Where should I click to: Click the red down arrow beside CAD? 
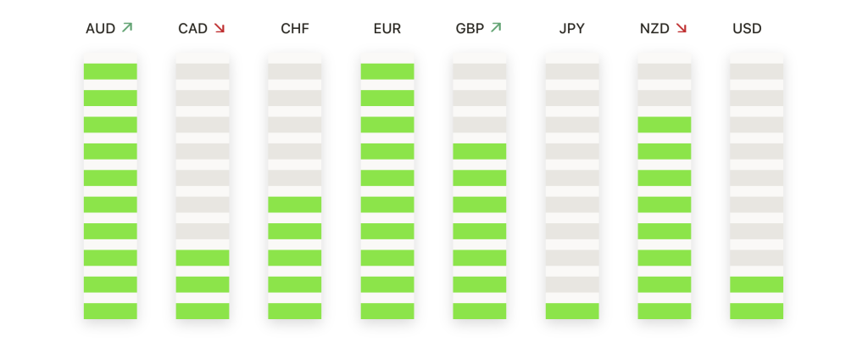[220, 28]
